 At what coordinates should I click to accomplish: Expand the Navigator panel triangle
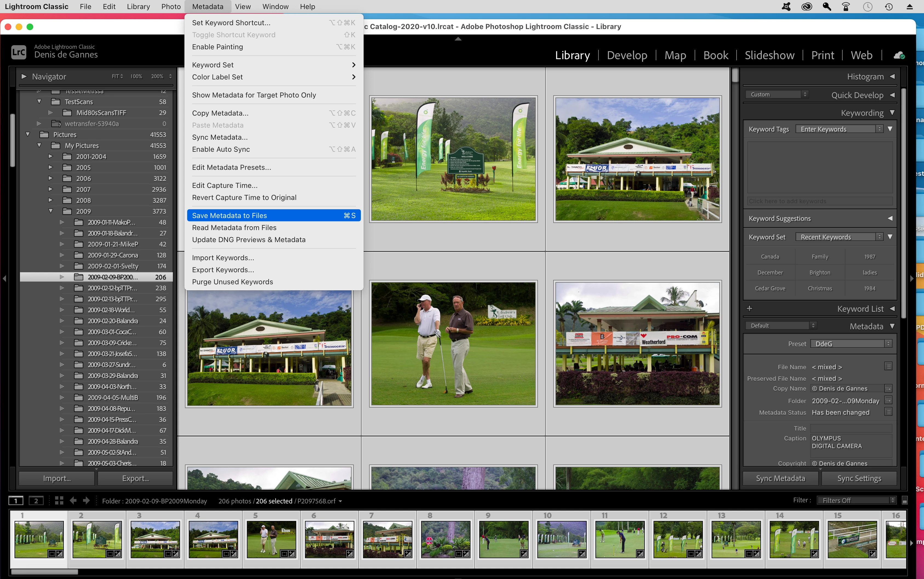(24, 77)
